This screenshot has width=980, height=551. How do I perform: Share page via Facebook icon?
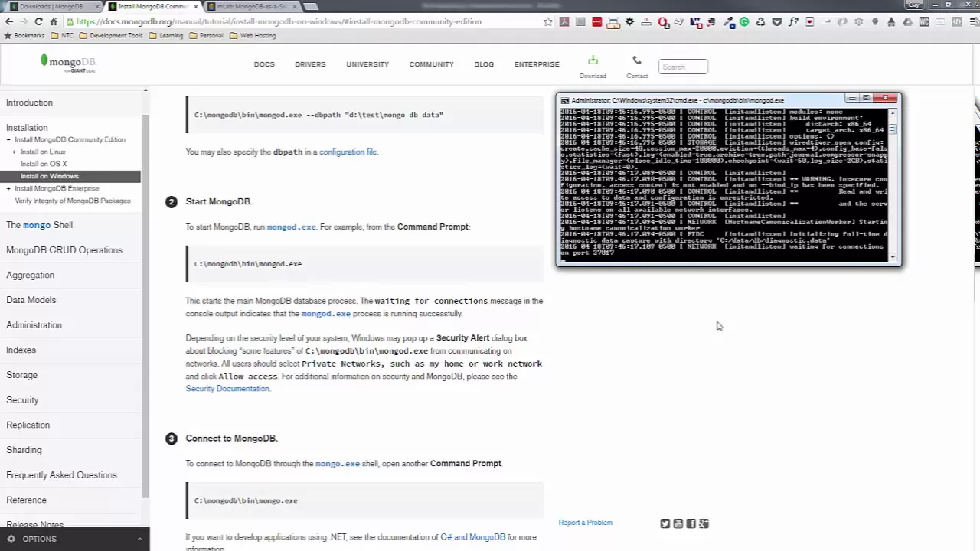[691, 523]
